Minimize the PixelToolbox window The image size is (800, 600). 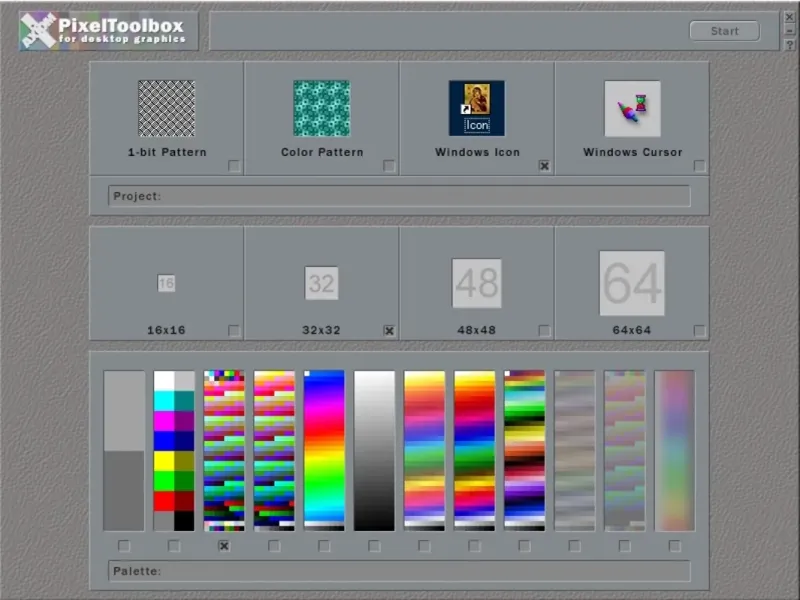(789, 31)
